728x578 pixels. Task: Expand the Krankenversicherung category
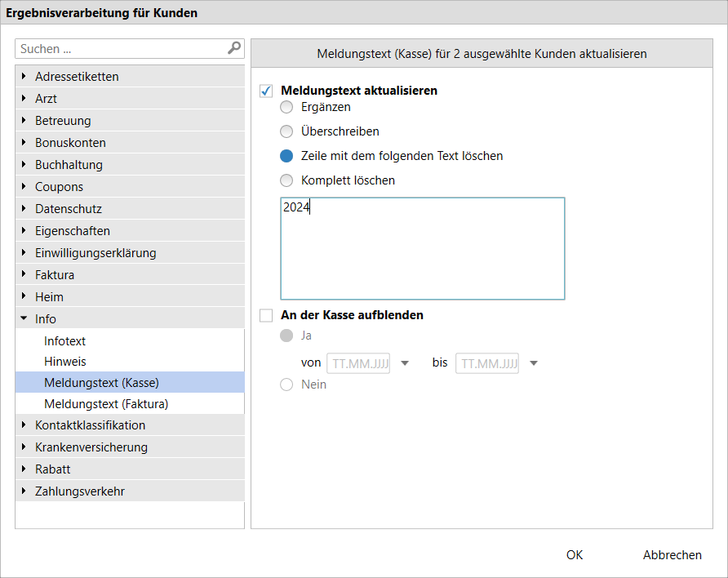pyautogui.click(x=24, y=447)
